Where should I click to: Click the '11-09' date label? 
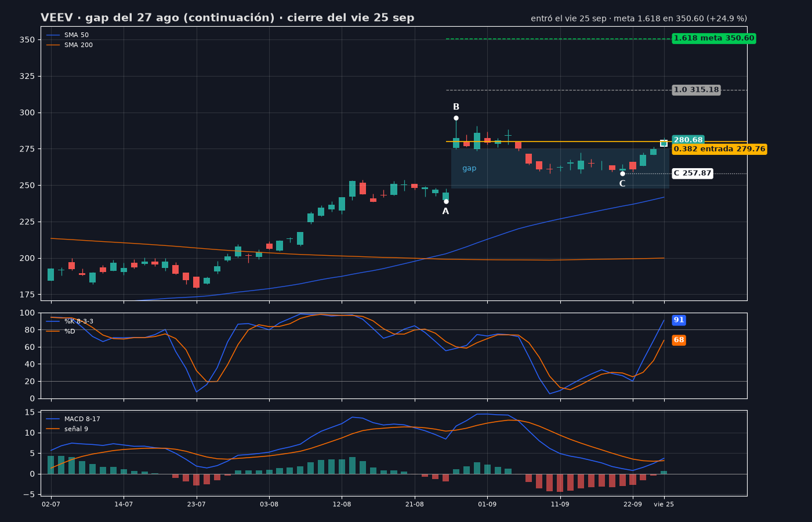point(560,505)
